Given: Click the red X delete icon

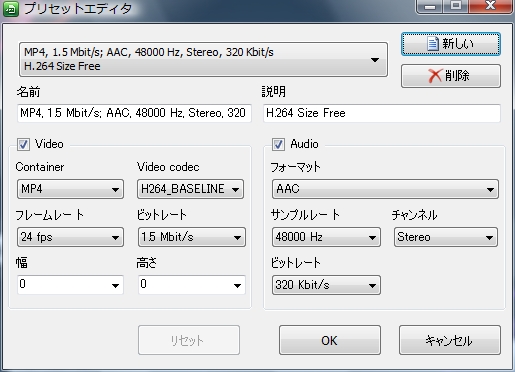Looking at the screenshot, I should (x=435, y=76).
